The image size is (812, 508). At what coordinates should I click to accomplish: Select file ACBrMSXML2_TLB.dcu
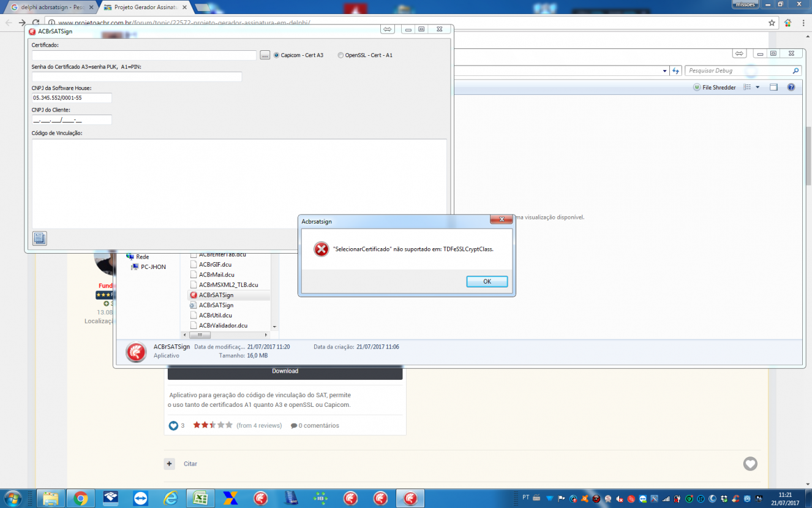(x=224, y=285)
